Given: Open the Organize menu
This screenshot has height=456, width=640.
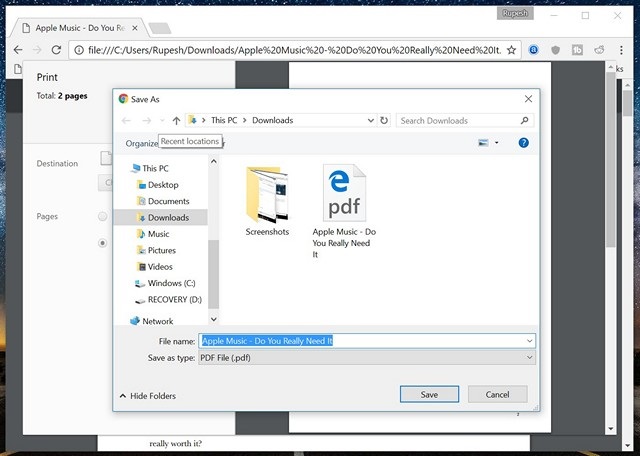Looking at the screenshot, I should coord(142,143).
